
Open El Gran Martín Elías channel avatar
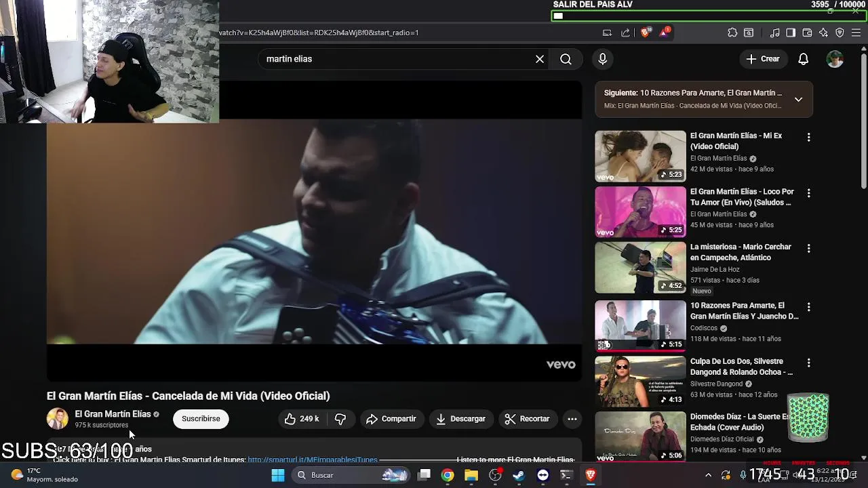(57, 419)
